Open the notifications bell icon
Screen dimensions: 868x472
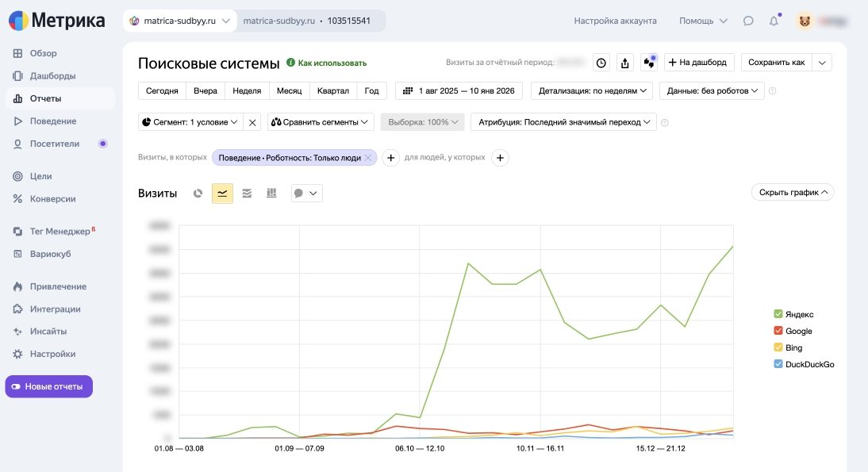(x=774, y=21)
